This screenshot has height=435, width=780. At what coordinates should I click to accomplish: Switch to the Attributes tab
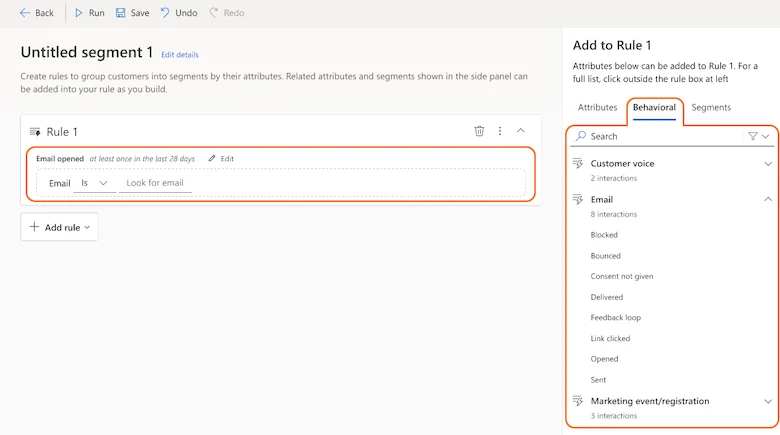click(597, 108)
